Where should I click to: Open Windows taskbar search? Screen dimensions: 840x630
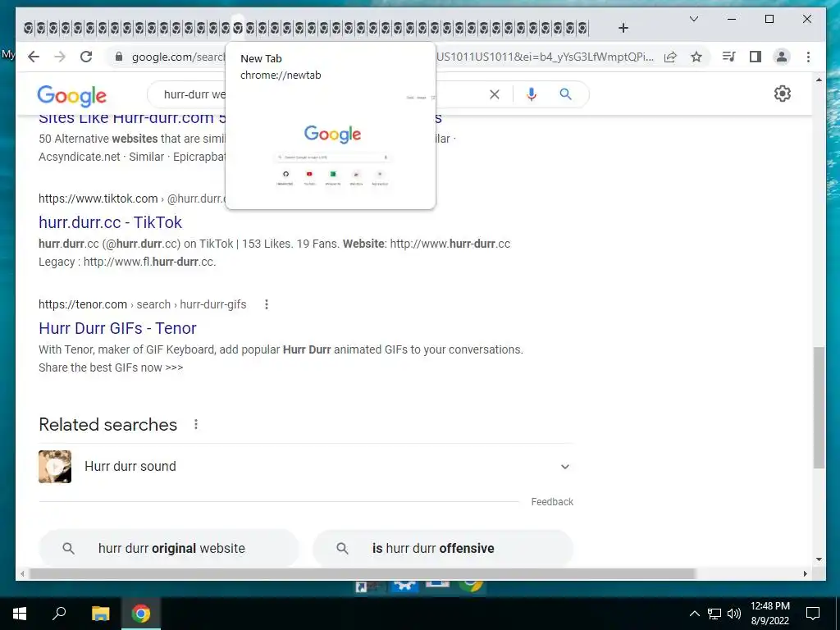pos(59,613)
